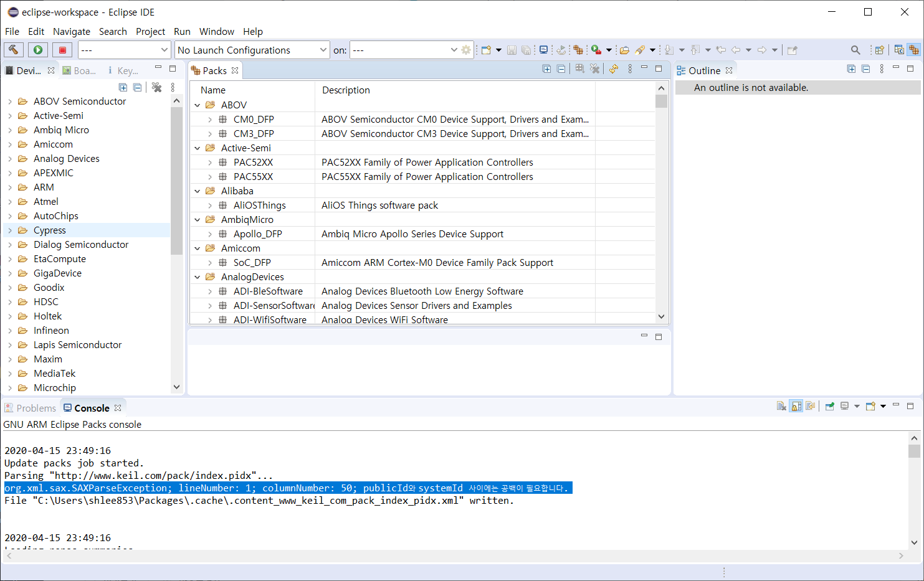Click the highlighted SAXParseException console line
Image resolution: width=924 pixels, height=581 pixels.
point(288,488)
